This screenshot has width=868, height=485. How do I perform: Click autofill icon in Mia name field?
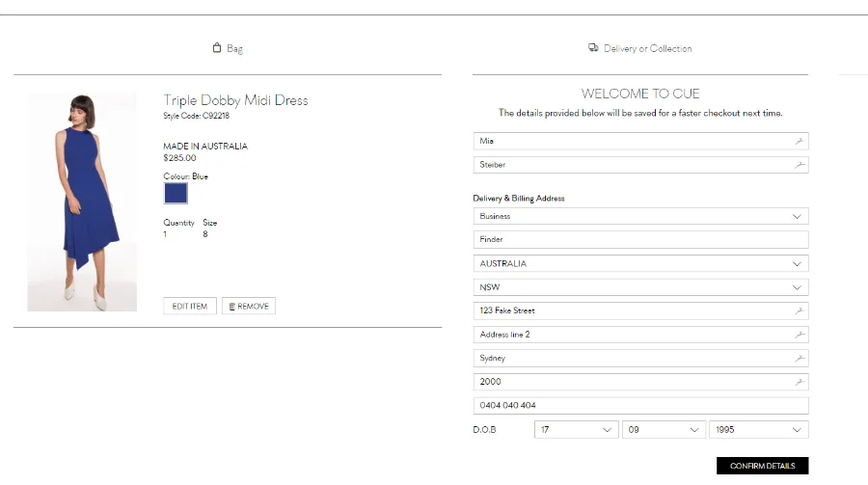799,142
